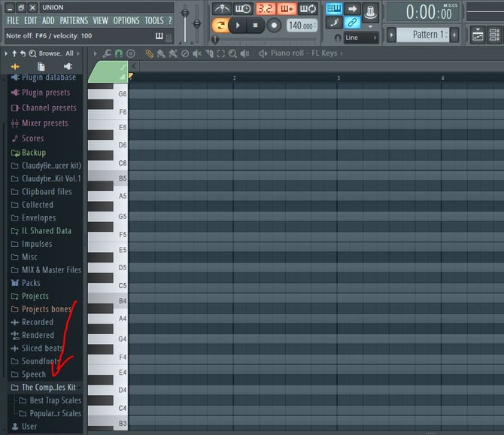Toggle overdub blend recording
Image resolution: width=504 pixels, height=435 pixels.
click(x=286, y=9)
